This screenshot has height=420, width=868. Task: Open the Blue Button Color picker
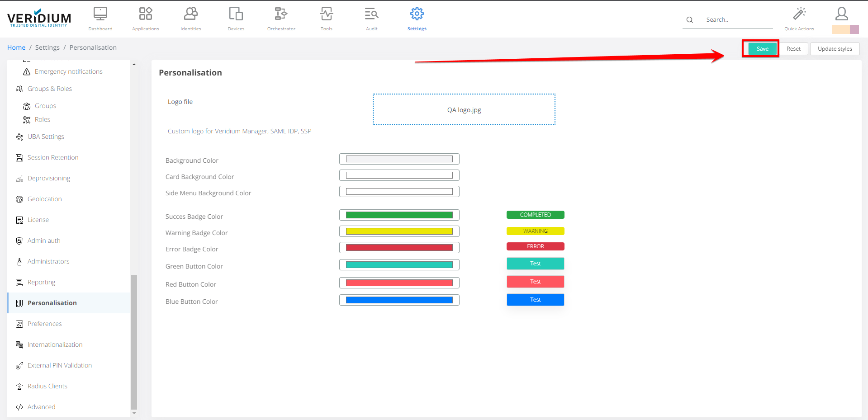click(x=399, y=300)
